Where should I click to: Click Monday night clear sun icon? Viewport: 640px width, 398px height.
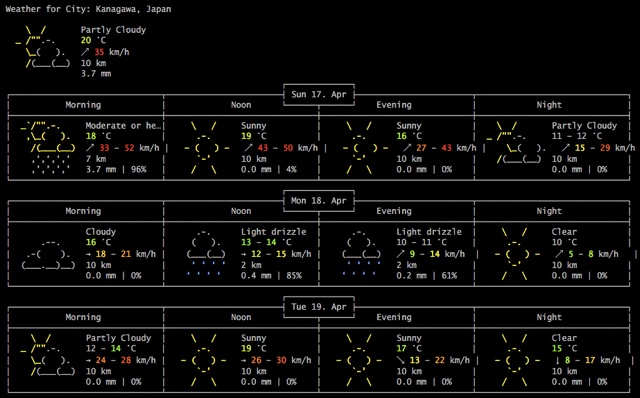pyautogui.click(x=517, y=254)
